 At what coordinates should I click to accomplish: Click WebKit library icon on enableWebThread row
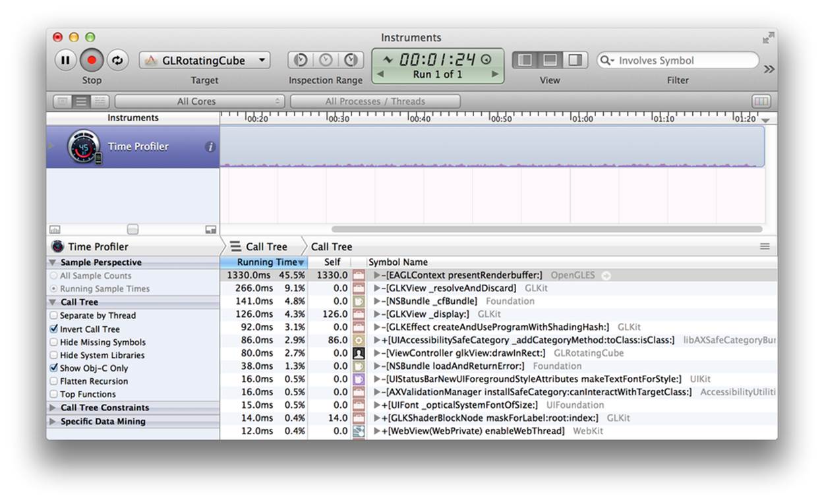[x=359, y=431]
